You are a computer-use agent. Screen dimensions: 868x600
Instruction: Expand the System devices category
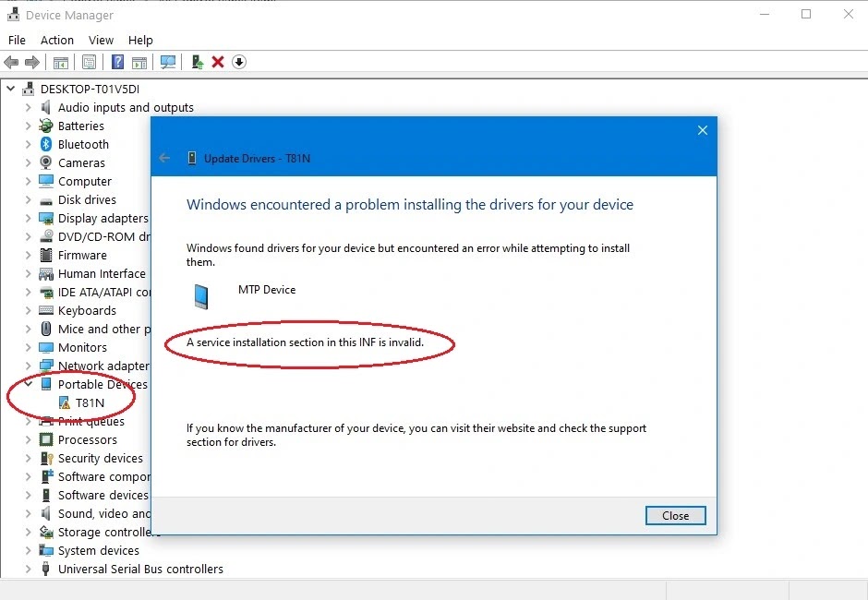28,550
